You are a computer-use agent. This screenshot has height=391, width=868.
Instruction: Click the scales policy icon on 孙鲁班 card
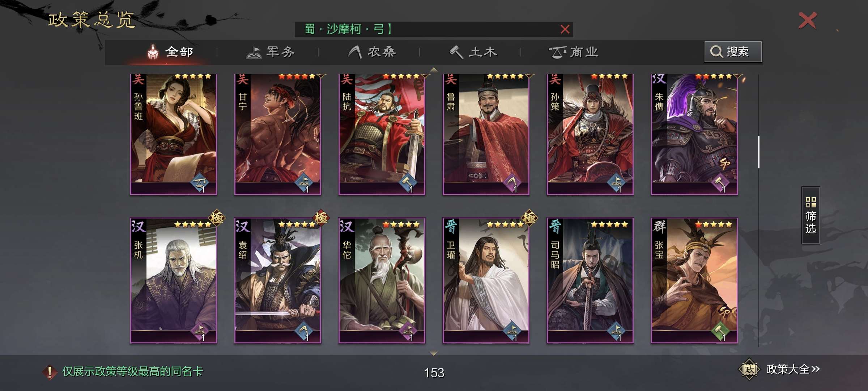tap(199, 182)
